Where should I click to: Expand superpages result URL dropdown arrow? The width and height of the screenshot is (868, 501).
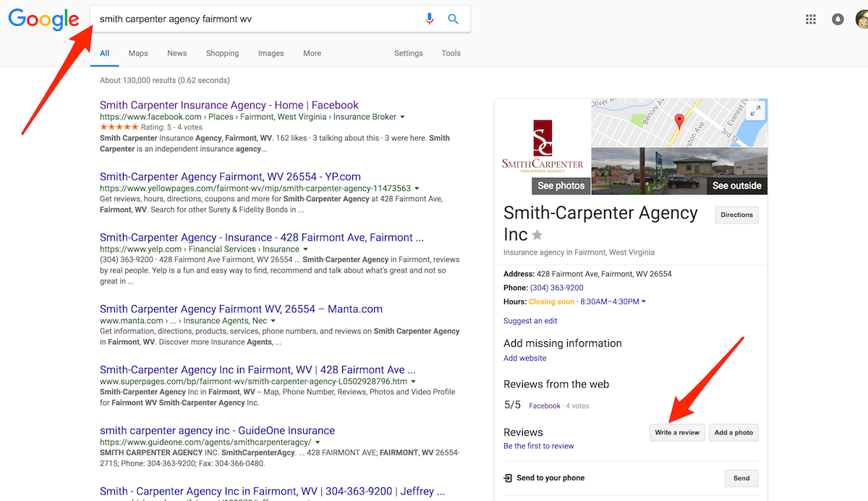tap(413, 382)
